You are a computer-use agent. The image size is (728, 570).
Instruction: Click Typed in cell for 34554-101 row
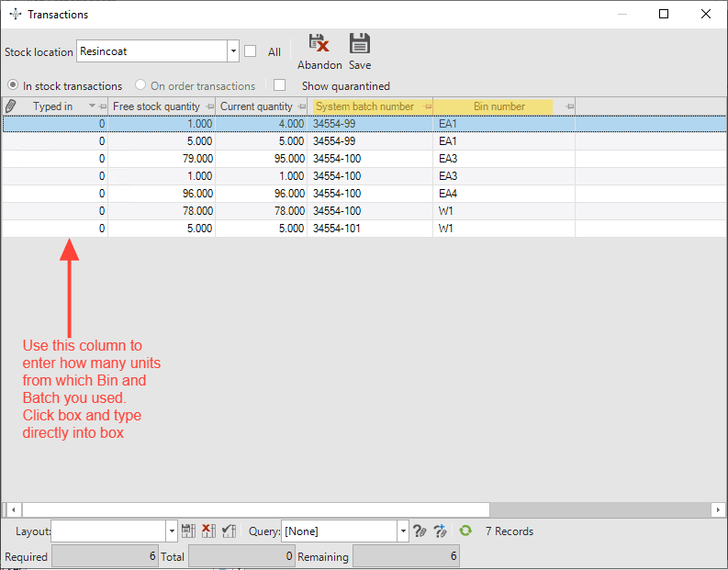pos(55,229)
